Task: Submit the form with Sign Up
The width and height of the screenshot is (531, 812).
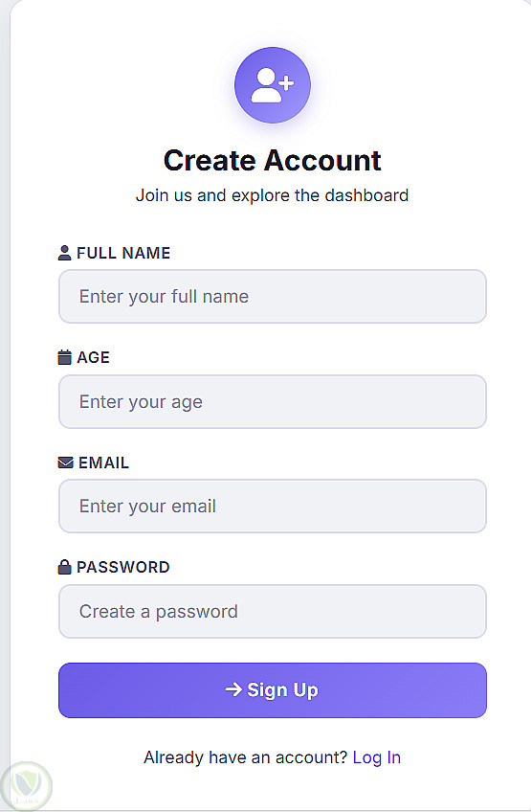Action: click(x=273, y=690)
